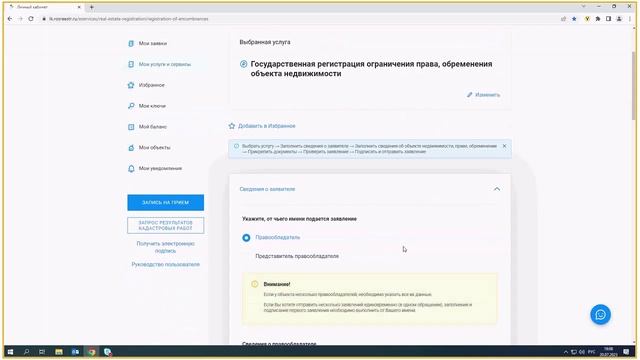Open the tab search chevron in title bar

pyautogui.click(x=584, y=7)
